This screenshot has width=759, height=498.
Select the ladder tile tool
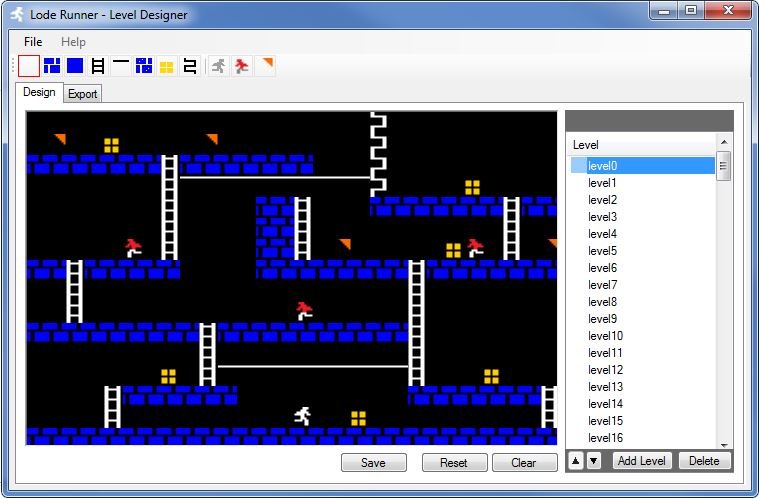98,66
